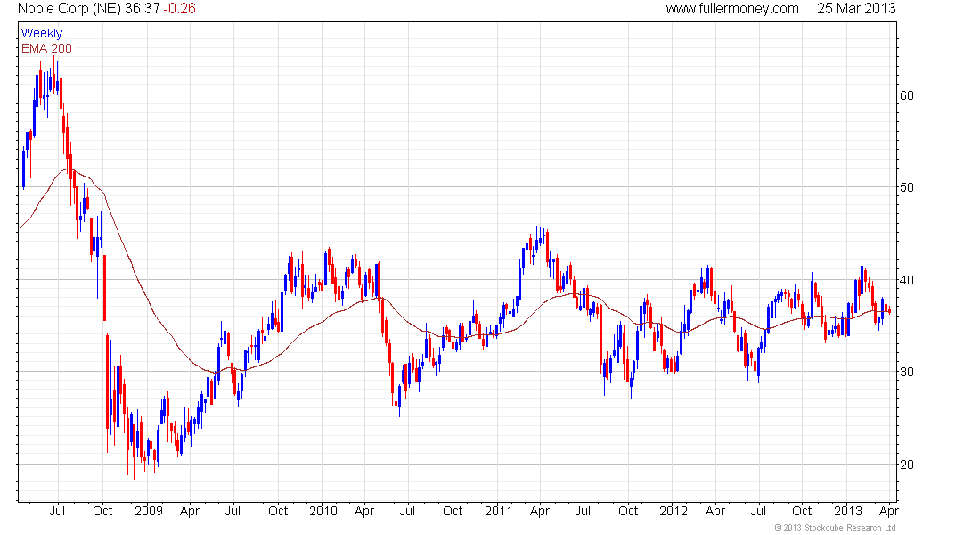Click the 'Noble Corp (NE)' chart title

(x=69, y=9)
